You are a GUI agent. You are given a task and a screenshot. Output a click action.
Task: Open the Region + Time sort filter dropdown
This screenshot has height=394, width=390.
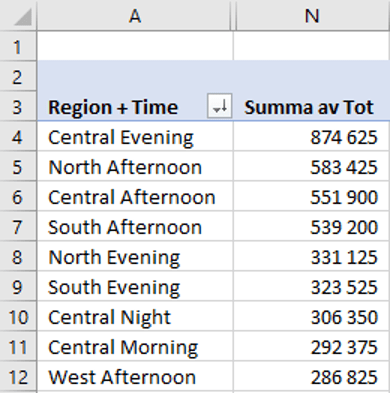tap(219, 106)
